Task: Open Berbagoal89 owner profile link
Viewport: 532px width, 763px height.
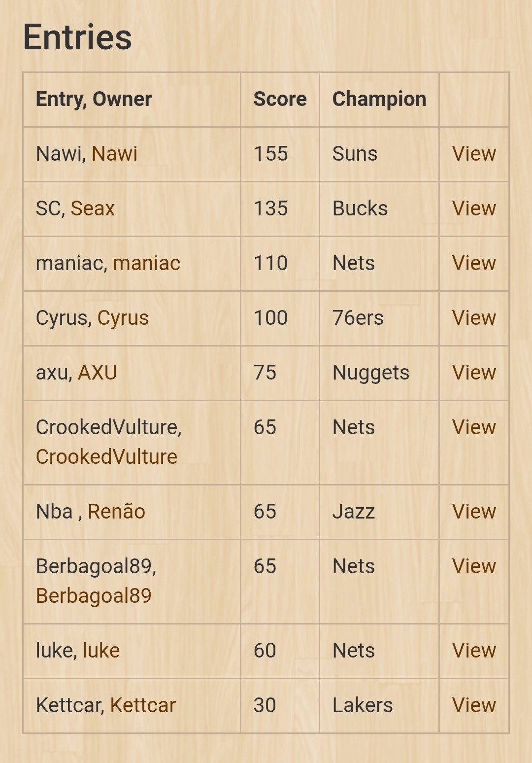Action: coord(94,596)
